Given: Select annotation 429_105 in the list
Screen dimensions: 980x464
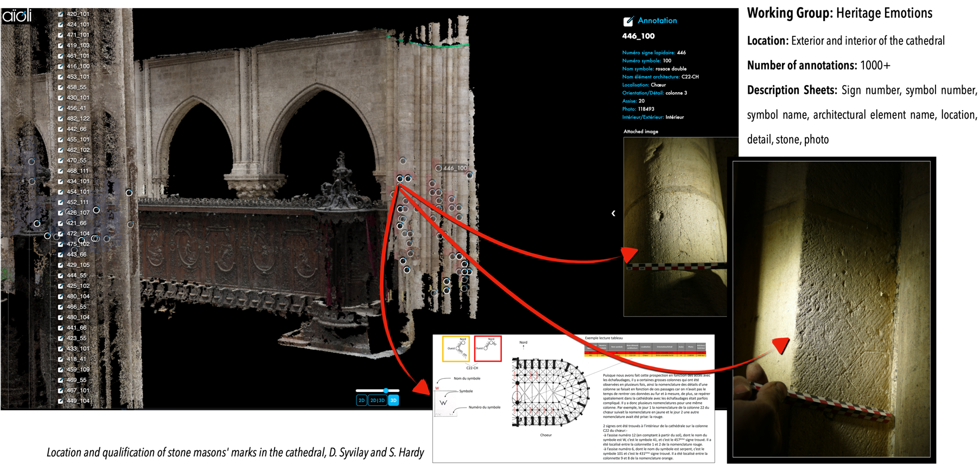Looking at the screenshot, I should pyautogui.click(x=78, y=265).
